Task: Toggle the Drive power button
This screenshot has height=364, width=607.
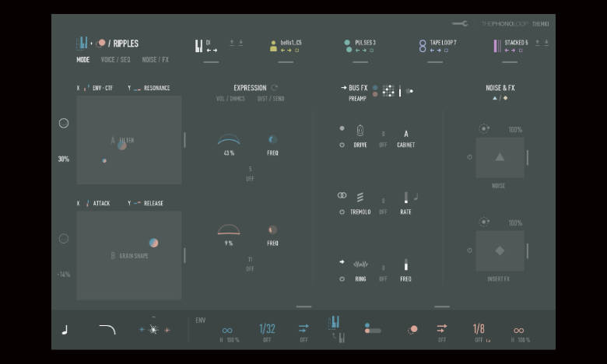Action: 342,145
